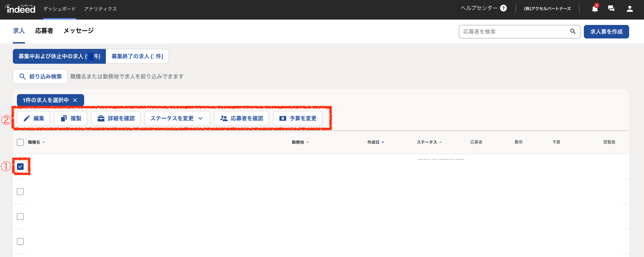Click the magnifier icon in applicant search
This screenshot has height=257, width=644.
573,31
